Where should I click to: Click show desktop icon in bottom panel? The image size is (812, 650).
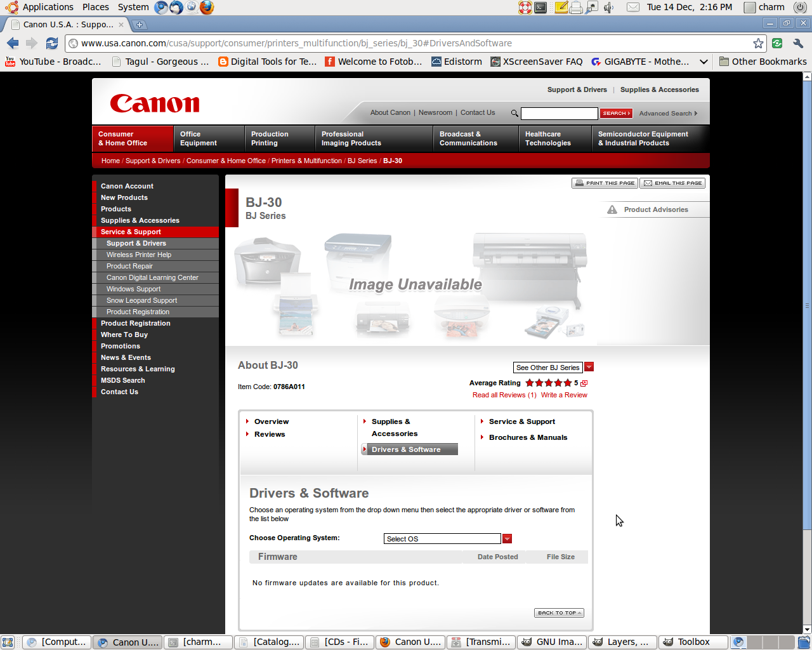(8, 642)
